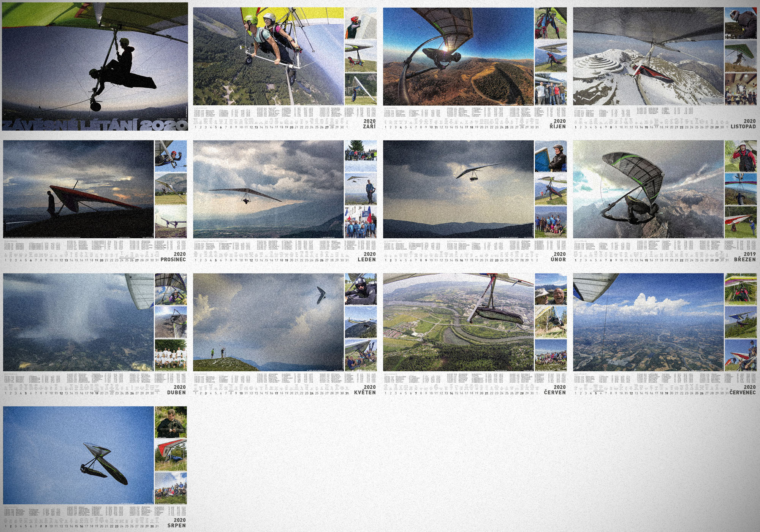Open the Závěsné létání 2020 cover image
Screen dimensions: 760x532
pos(95,66)
